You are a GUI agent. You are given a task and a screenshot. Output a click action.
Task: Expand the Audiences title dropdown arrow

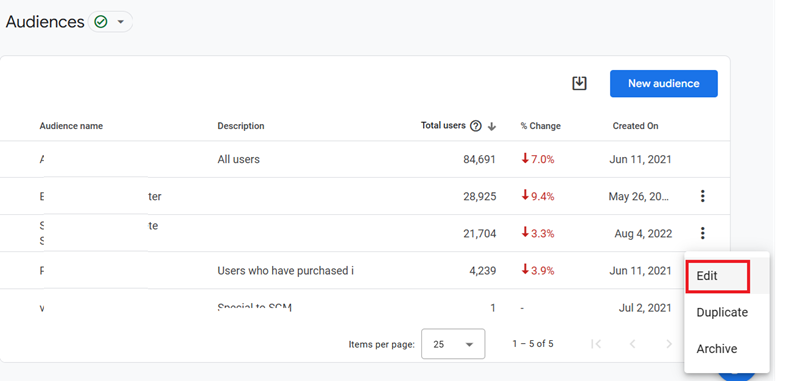point(121,22)
